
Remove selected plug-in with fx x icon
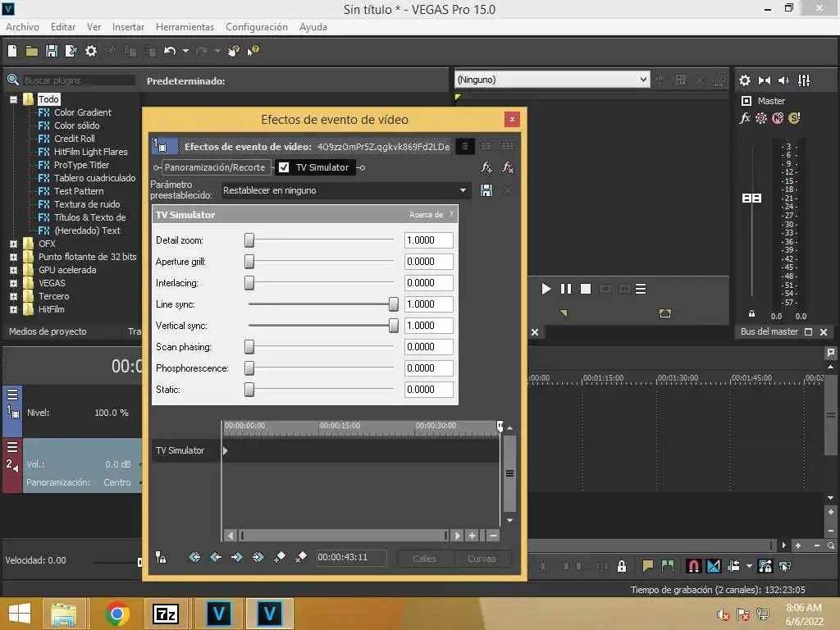pos(507,167)
